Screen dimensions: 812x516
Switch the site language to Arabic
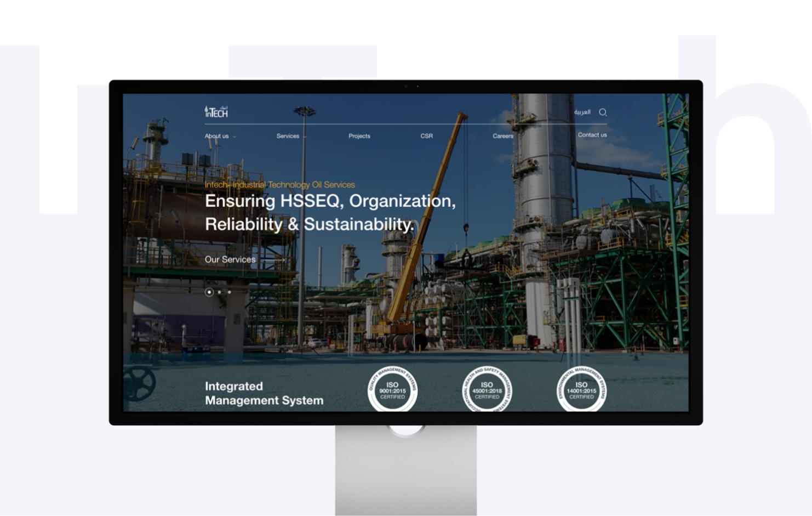pyautogui.click(x=582, y=112)
